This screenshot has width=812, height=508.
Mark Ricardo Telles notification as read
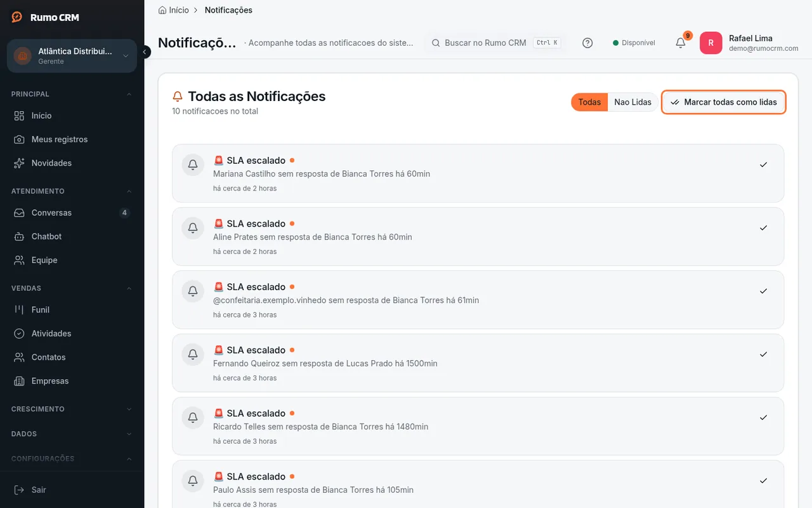click(x=763, y=417)
